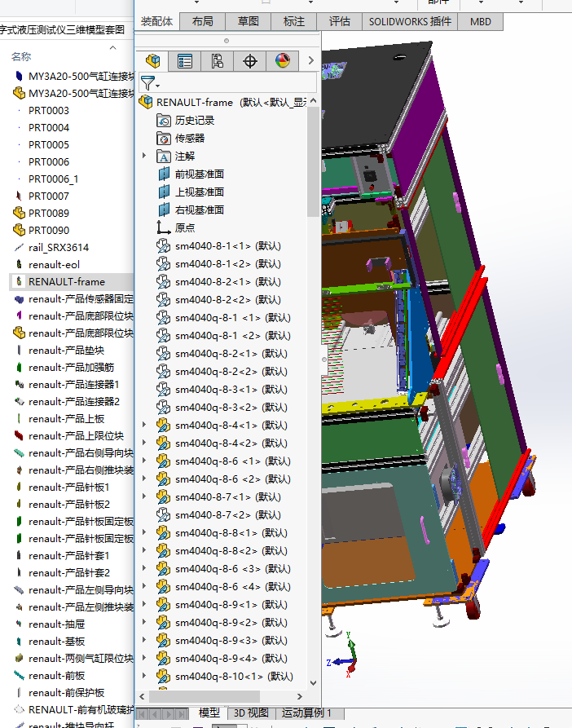Select the 模型 bottom tab
The height and width of the screenshot is (728, 572).
209,713
